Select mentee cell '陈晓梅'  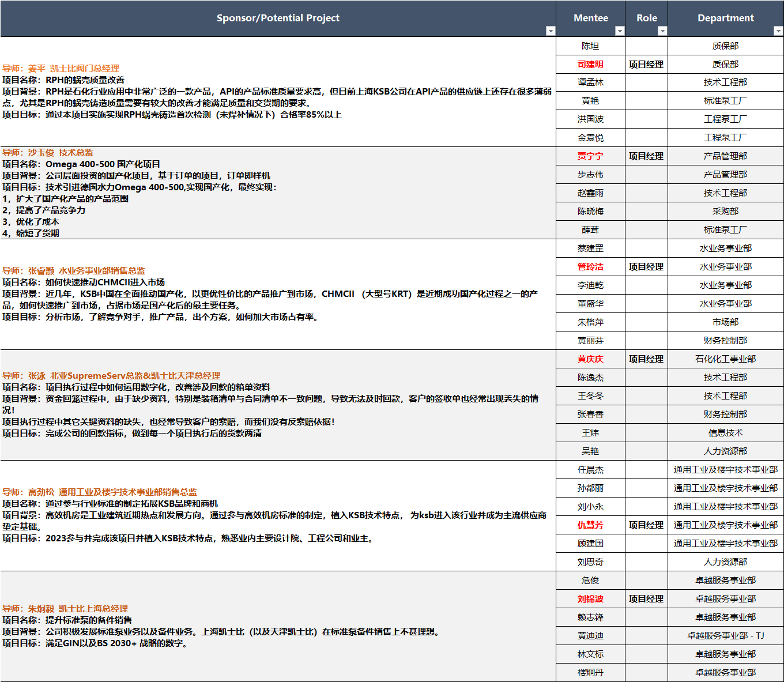(590, 212)
